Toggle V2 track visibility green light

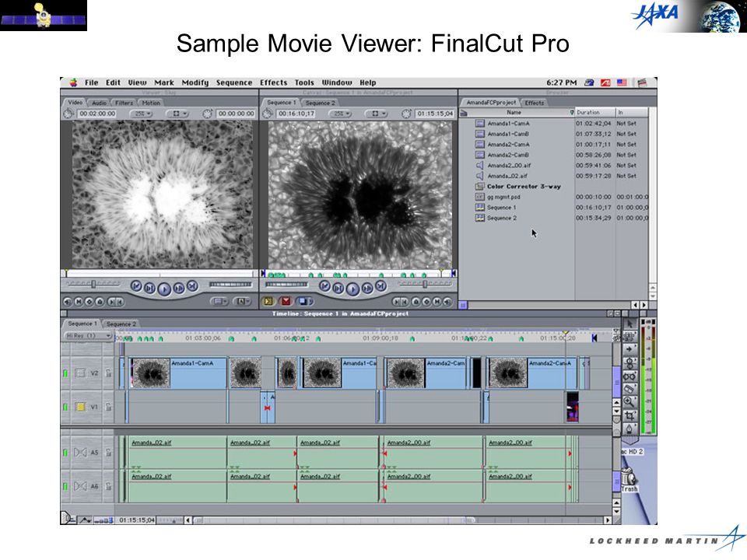point(65,373)
